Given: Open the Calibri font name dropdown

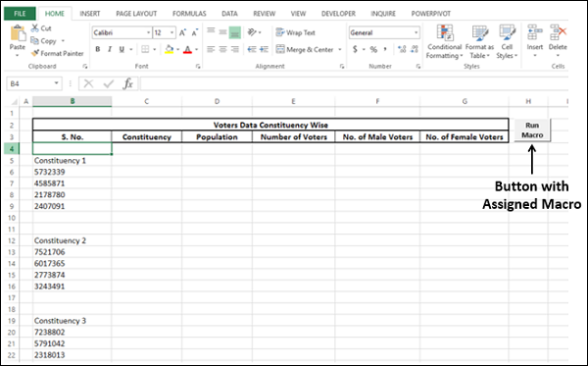Looking at the screenshot, I should tap(148, 32).
